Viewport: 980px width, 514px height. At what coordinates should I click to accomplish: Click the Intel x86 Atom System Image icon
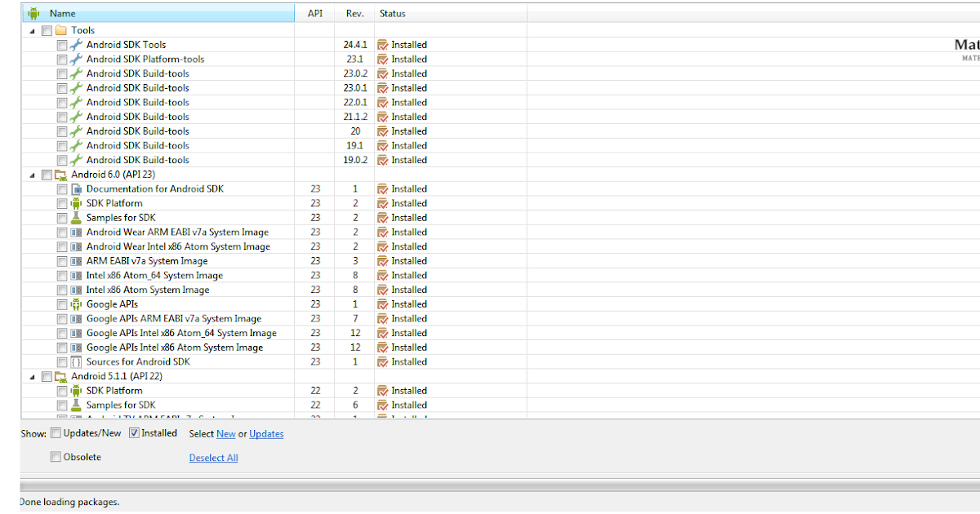click(77, 290)
